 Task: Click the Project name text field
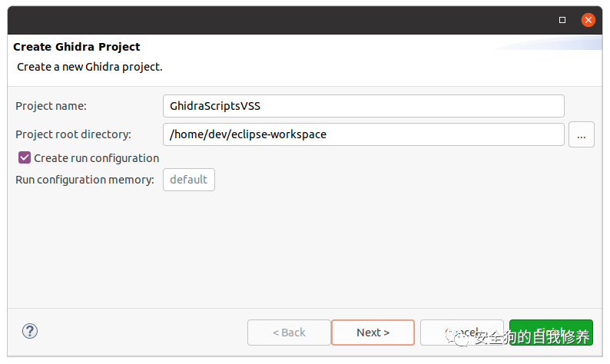(363, 106)
